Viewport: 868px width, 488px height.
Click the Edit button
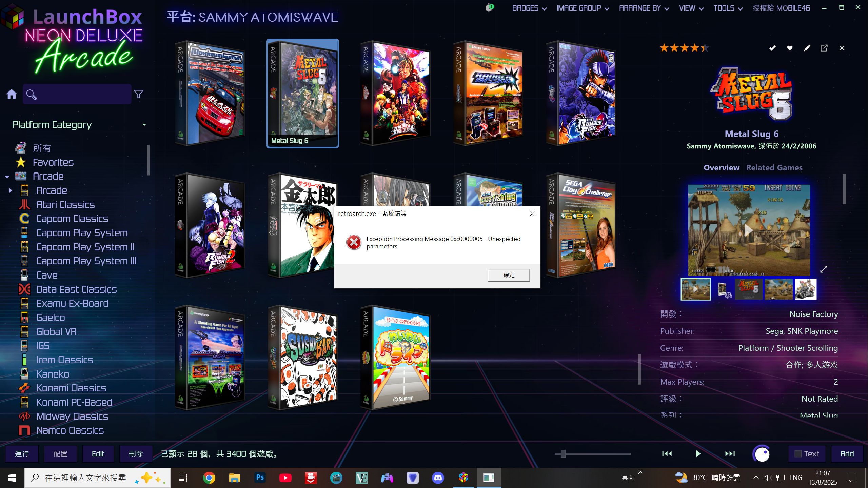coord(98,454)
